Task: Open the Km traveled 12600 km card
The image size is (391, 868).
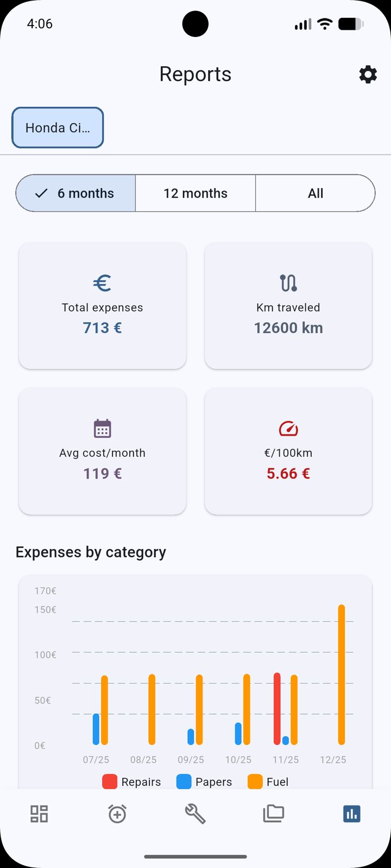Action: (288, 306)
